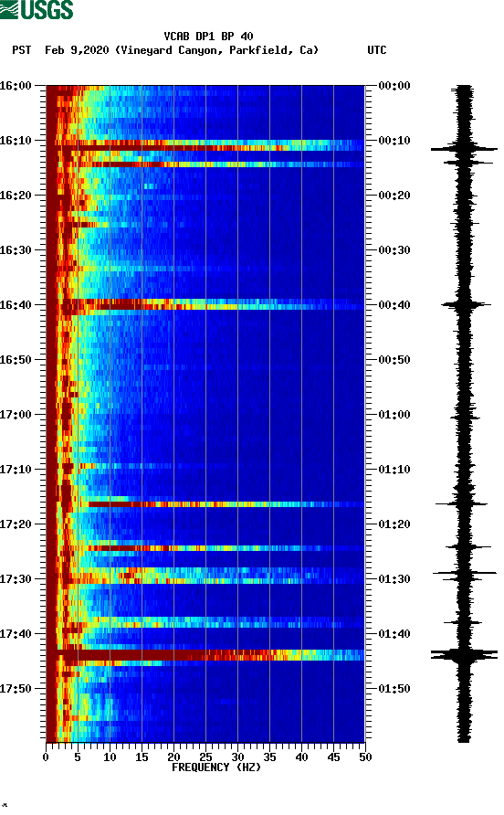This screenshot has width=504, height=815.
Task: Click the 45 Hz frequency tick label
Action: click(x=333, y=757)
